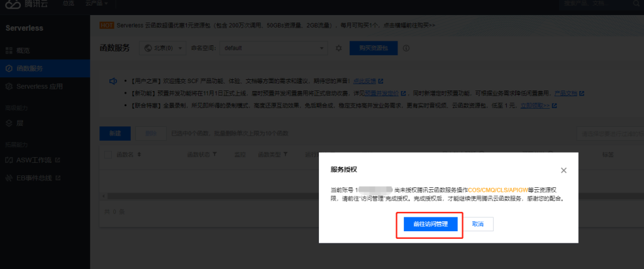Open the 点此反馈 feedback link
644x269 pixels.
tap(365, 81)
